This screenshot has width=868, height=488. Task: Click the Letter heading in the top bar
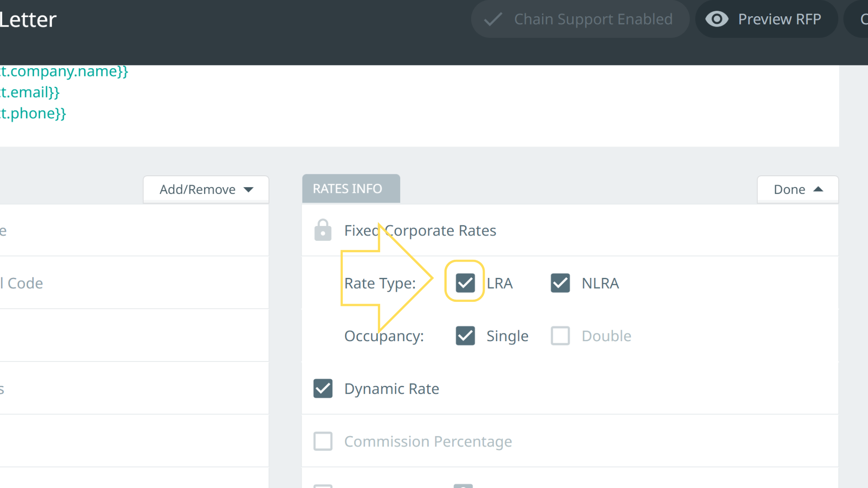pyautogui.click(x=28, y=20)
